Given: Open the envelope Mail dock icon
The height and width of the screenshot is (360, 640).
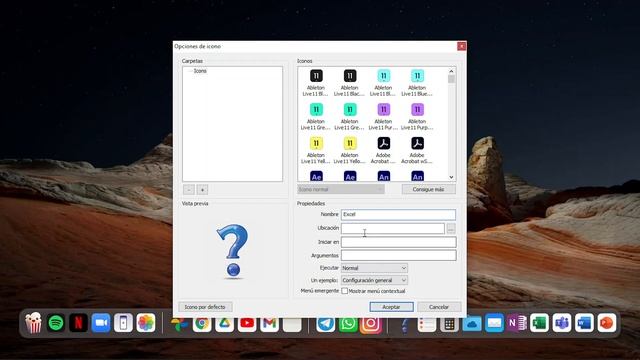Looking at the screenshot, I should pyautogui.click(x=494, y=324).
